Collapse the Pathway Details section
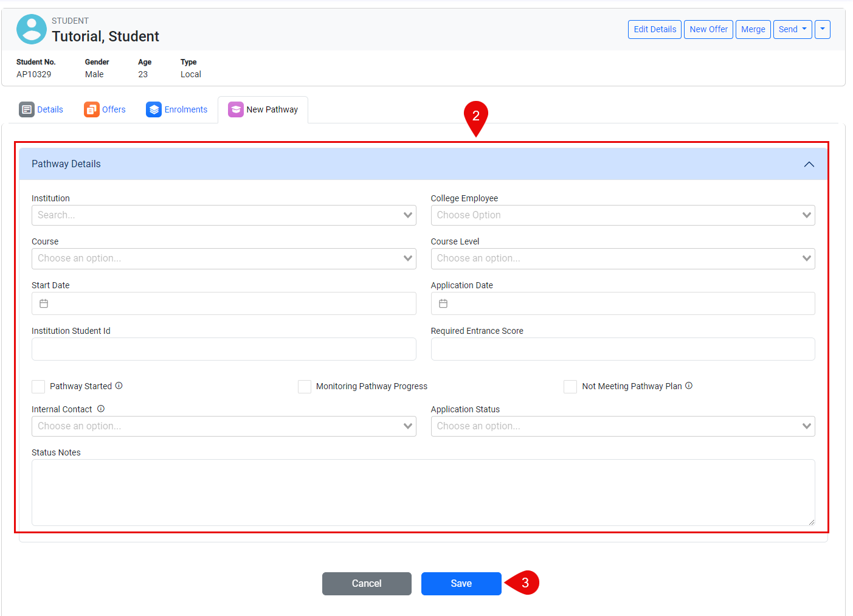Image resolution: width=853 pixels, height=616 pixels. click(x=809, y=164)
